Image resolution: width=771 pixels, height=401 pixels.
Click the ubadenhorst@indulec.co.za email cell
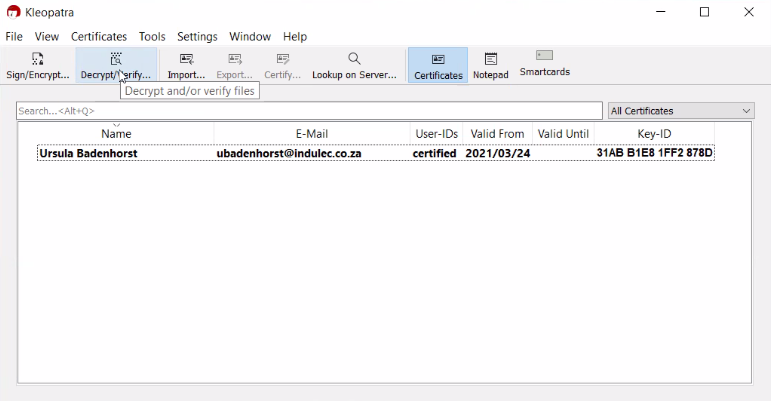(289, 153)
